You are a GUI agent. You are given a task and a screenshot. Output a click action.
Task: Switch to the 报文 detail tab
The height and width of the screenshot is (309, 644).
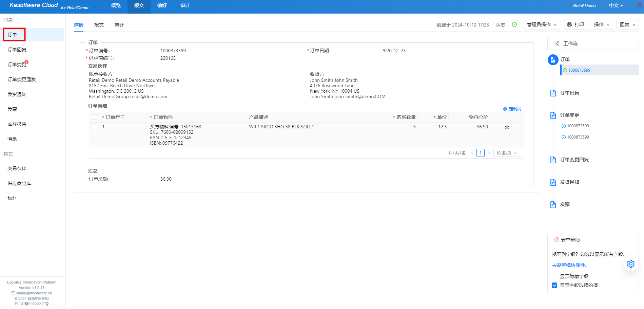click(99, 25)
